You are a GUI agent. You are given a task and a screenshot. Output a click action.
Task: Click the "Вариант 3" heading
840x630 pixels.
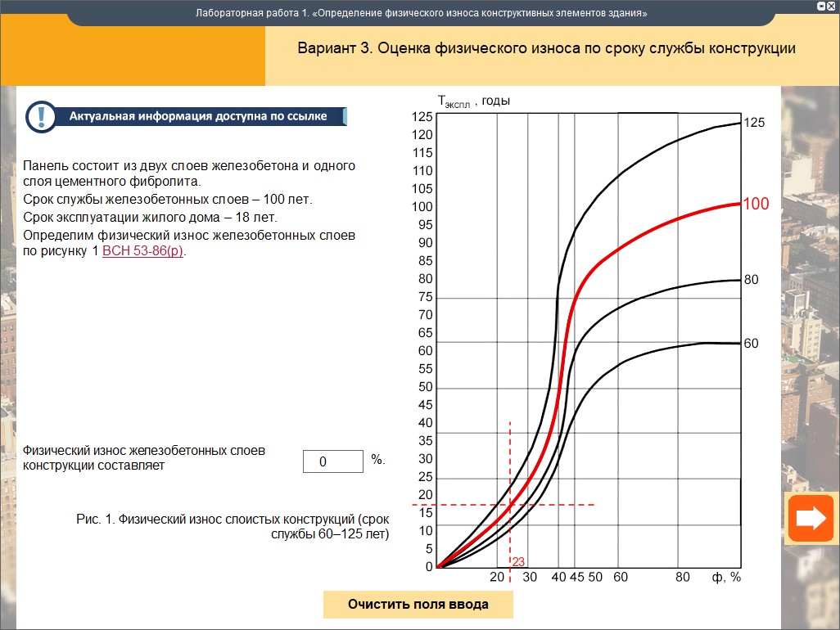(546, 48)
